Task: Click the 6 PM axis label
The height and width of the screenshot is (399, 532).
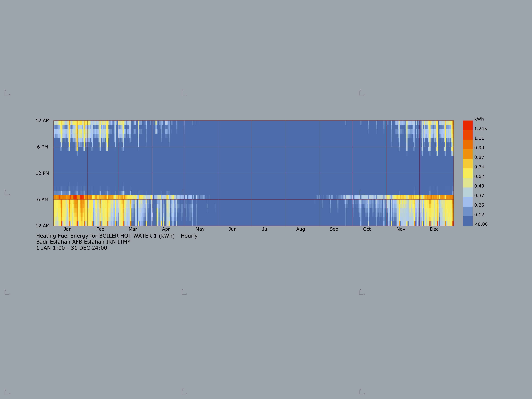Action: pyautogui.click(x=43, y=147)
